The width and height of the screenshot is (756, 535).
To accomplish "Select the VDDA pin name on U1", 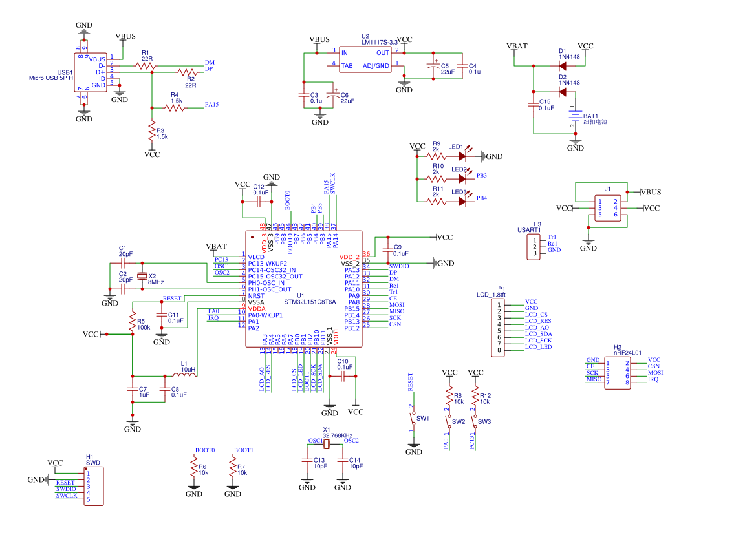I will tap(257, 309).
